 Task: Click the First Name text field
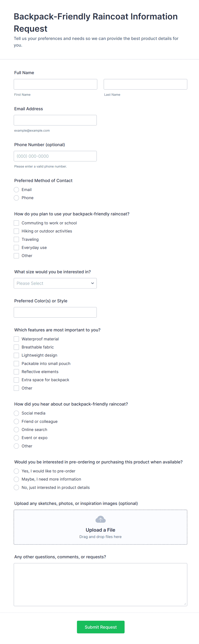[55, 84]
